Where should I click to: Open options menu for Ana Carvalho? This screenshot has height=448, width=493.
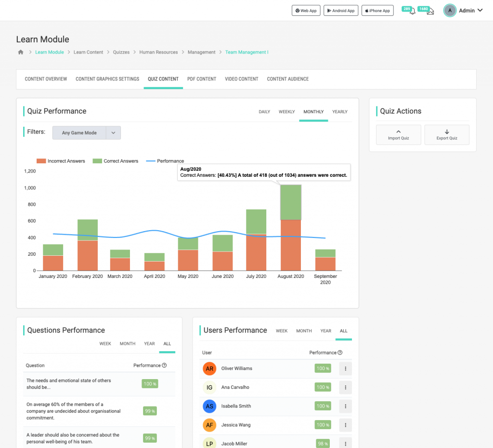coord(345,387)
